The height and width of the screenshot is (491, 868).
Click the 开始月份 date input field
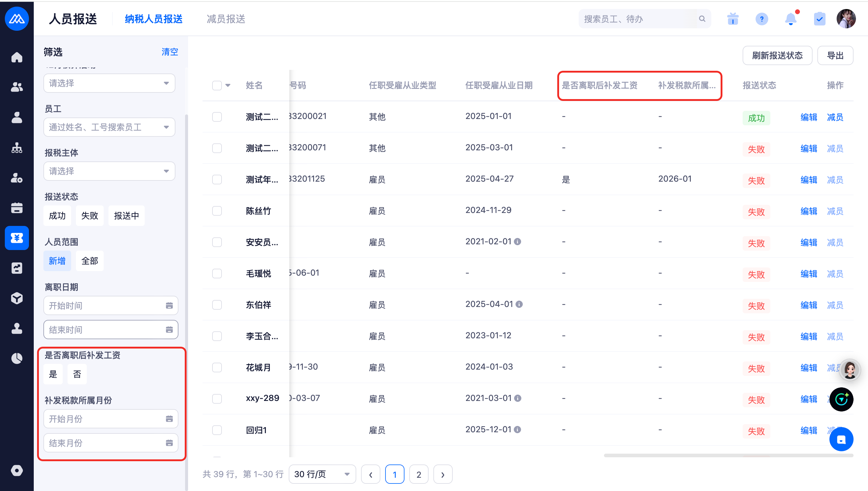[x=110, y=419]
